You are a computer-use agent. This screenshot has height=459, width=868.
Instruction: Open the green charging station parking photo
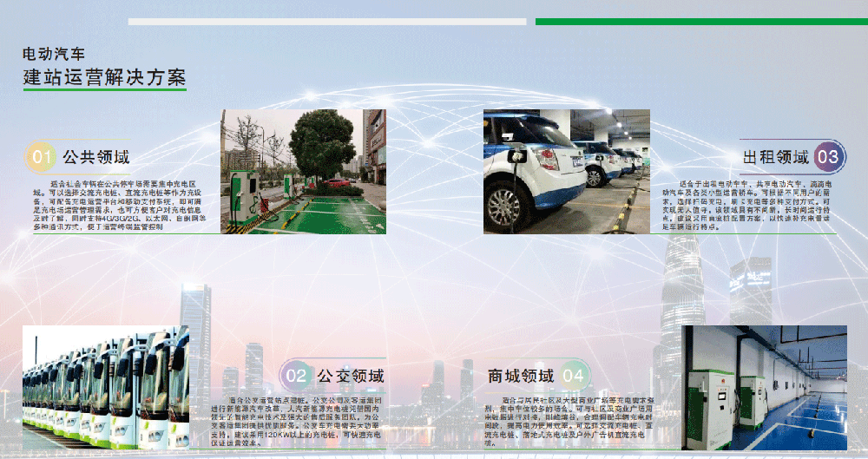[303, 171]
